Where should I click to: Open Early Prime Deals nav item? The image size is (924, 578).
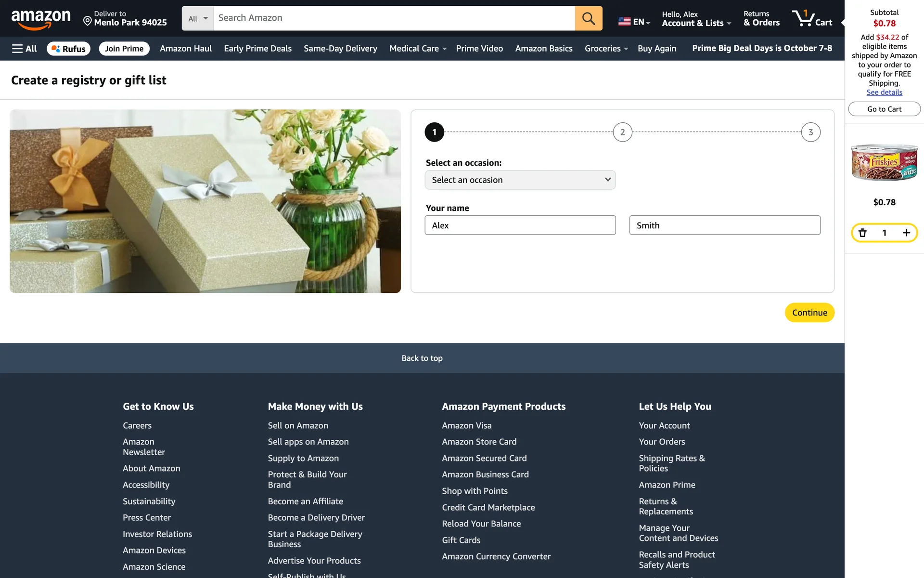point(257,49)
